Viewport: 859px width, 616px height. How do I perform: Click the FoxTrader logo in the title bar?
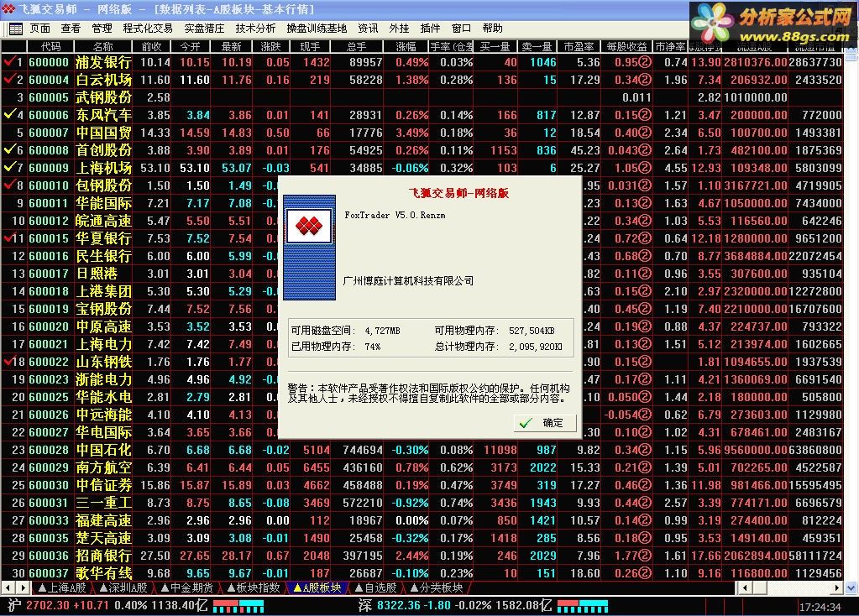point(8,8)
